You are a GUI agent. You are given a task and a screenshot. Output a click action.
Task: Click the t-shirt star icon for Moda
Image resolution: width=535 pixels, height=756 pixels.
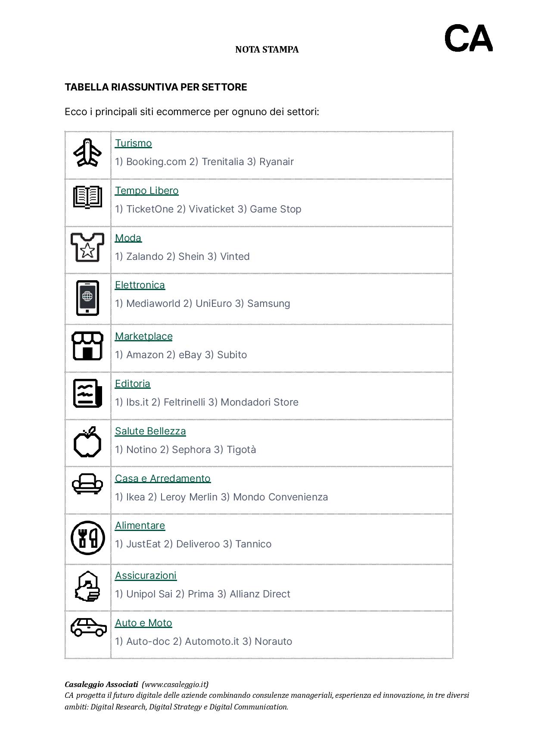pyautogui.click(x=87, y=247)
